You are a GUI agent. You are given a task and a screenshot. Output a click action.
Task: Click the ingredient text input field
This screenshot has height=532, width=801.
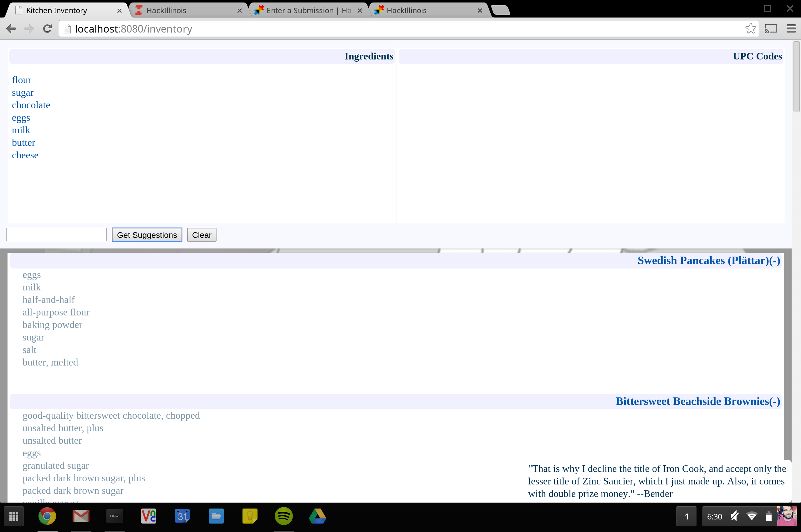click(56, 235)
